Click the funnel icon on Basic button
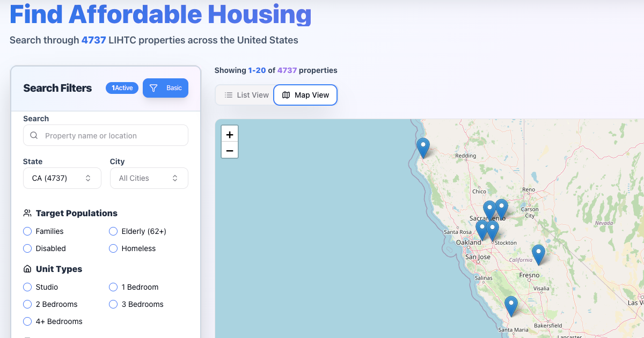The height and width of the screenshot is (338, 644). click(154, 87)
